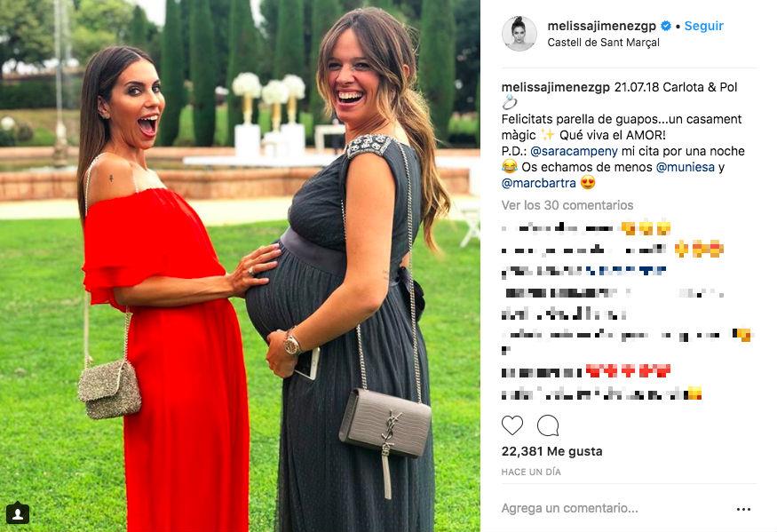The image size is (777, 532).
Task: Open the melissajimenezgp profile avatar
Action: point(519,33)
